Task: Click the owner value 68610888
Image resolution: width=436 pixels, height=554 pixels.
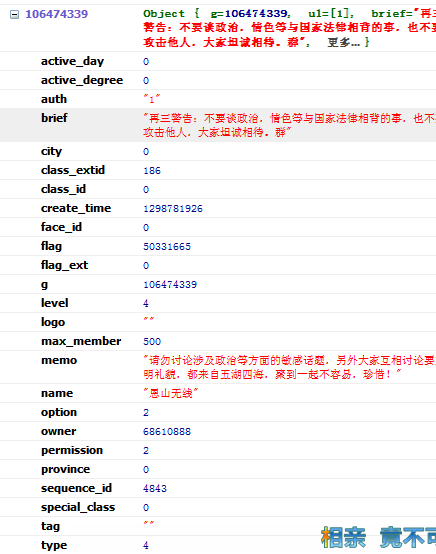Action: pos(167,432)
